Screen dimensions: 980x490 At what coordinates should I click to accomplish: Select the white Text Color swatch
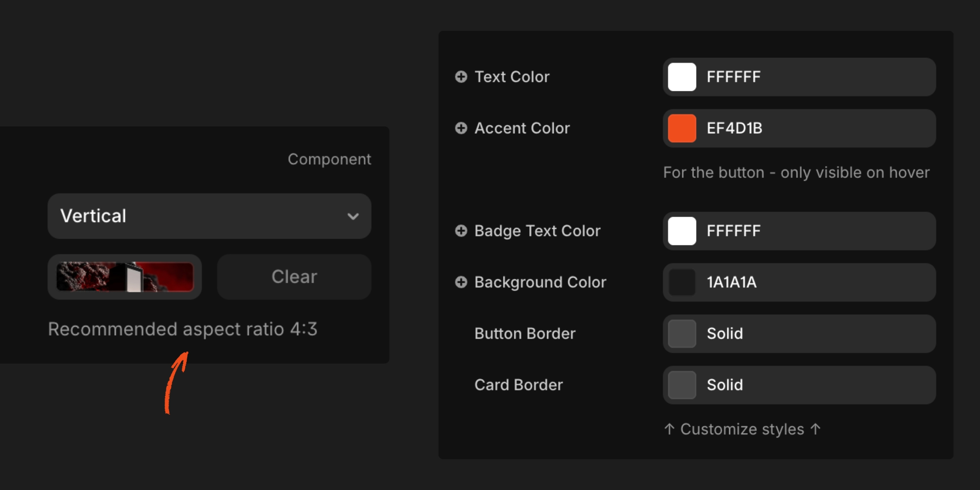tap(682, 77)
